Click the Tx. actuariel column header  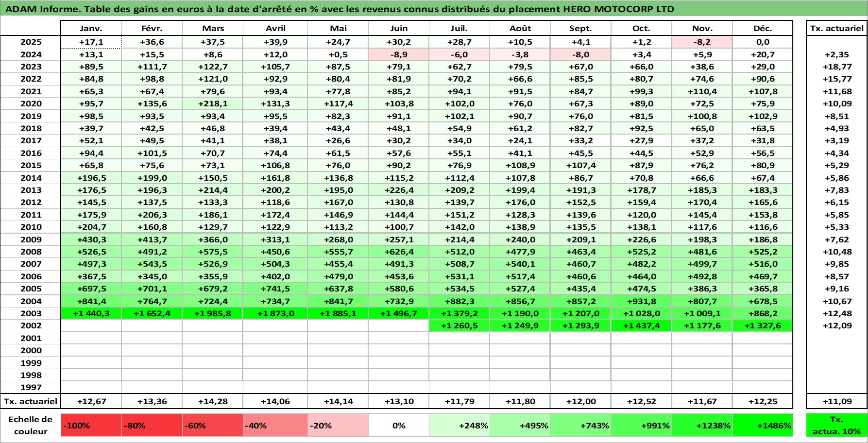(x=837, y=28)
